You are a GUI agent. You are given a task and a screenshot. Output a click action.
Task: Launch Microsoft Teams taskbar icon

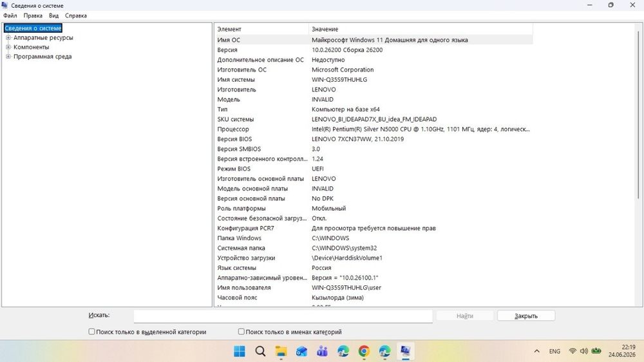(323, 351)
